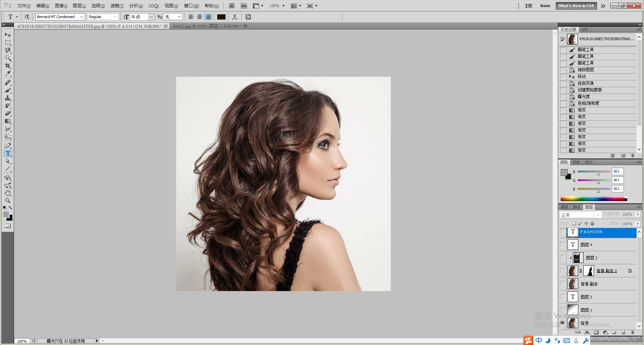Switch to the link[2].jpg document tab

tap(206, 26)
